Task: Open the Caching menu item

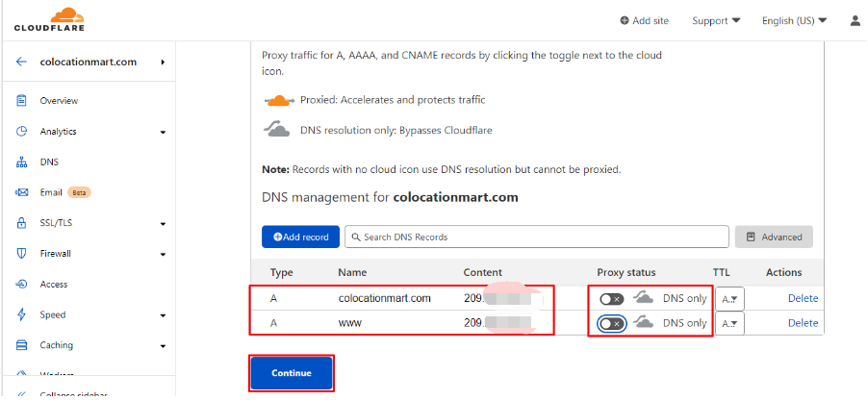Action: tap(57, 345)
